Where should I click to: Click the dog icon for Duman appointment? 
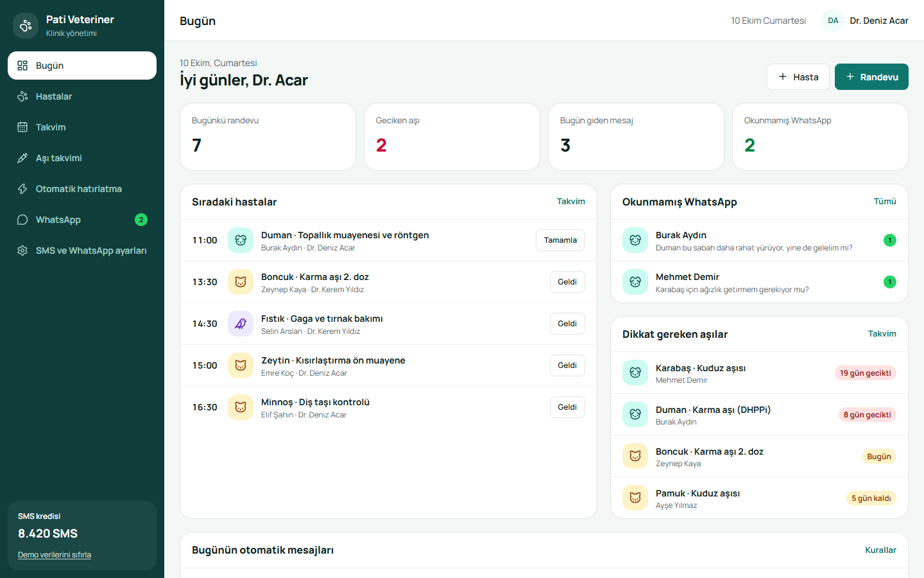coord(241,240)
